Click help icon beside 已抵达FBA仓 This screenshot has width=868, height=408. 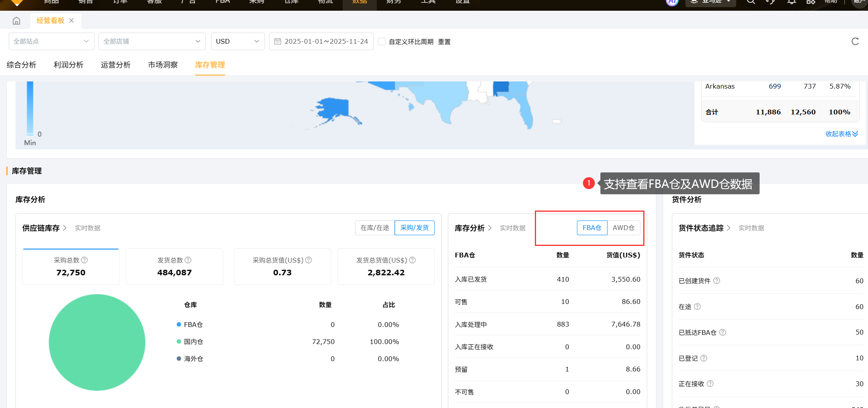coord(723,333)
